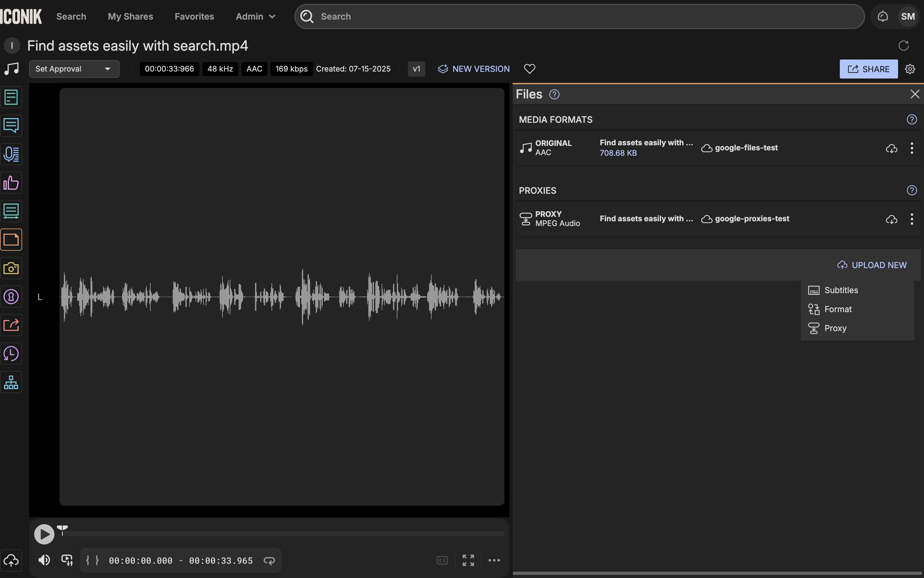Click NEW VERSION link
The height and width of the screenshot is (578, 924).
point(474,69)
